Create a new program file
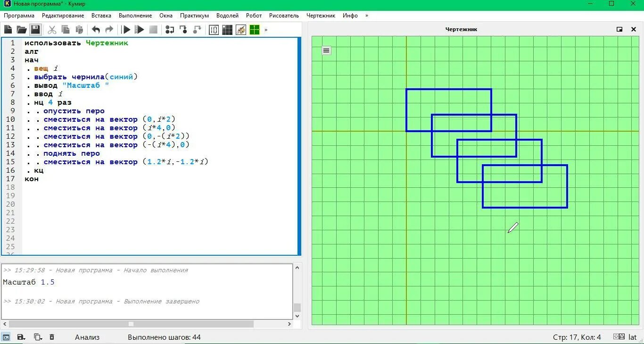 point(8,30)
